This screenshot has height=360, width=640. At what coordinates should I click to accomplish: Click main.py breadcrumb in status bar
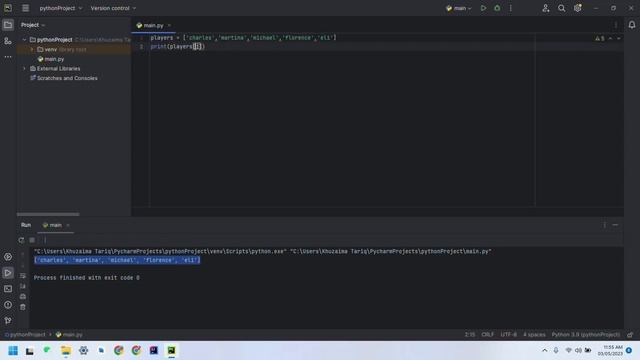(69, 334)
